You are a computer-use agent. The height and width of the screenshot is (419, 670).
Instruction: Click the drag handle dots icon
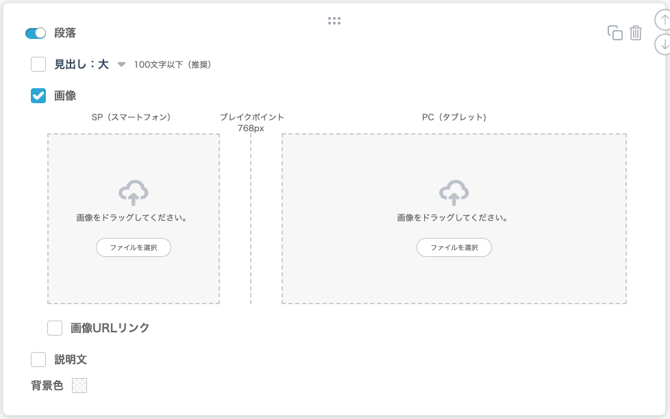point(334,21)
